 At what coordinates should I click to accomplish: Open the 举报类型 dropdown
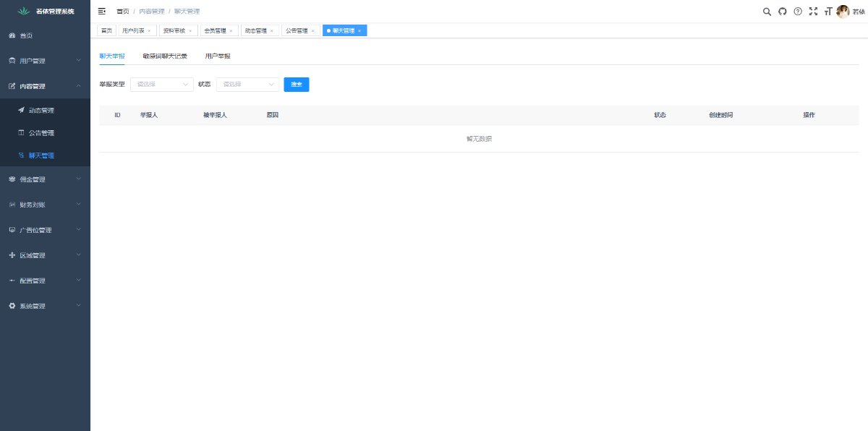point(162,85)
